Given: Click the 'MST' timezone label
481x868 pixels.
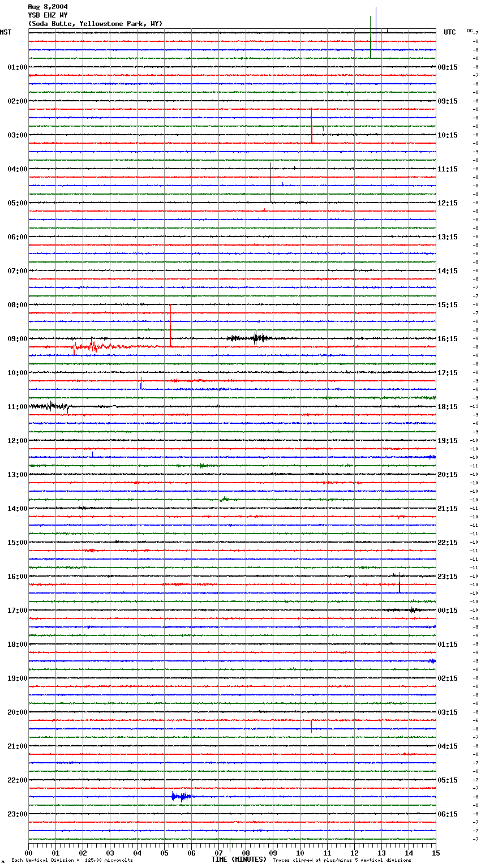Looking at the screenshot, I should (6, 32).
